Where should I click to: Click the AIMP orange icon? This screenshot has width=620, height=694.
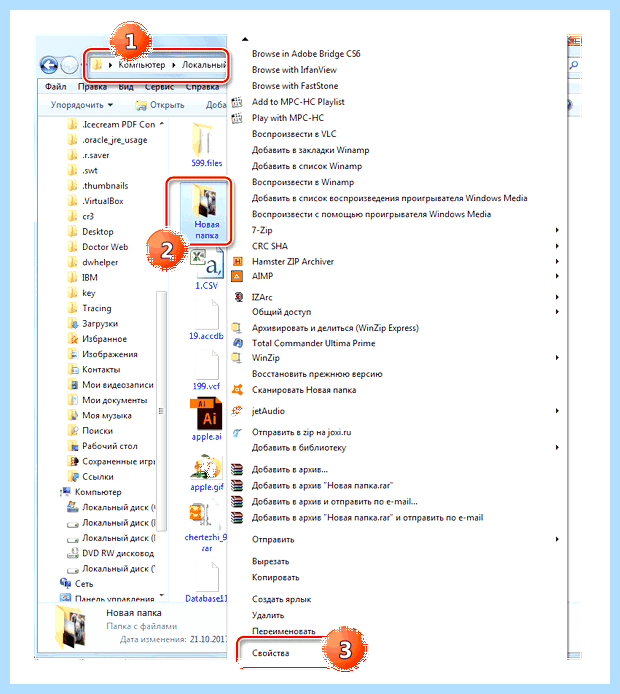(238, 276)
